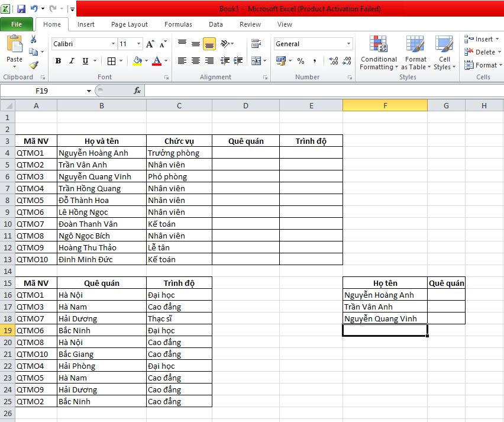504x422 pixels.
Task: Open the Font dialog launcher
Action: (166, 77)
